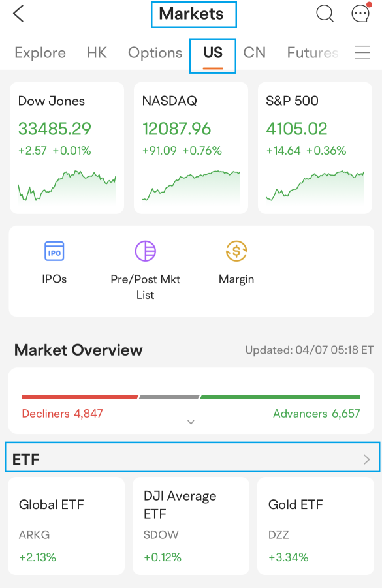Open the IPOs section
Screen dimensions: 382x588
[54, 261]
